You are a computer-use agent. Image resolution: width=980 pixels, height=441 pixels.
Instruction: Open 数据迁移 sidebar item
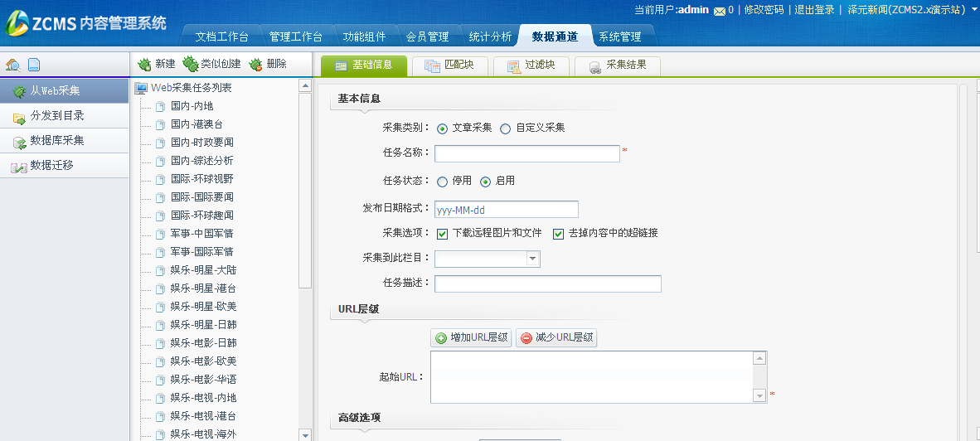click(51, 166)
